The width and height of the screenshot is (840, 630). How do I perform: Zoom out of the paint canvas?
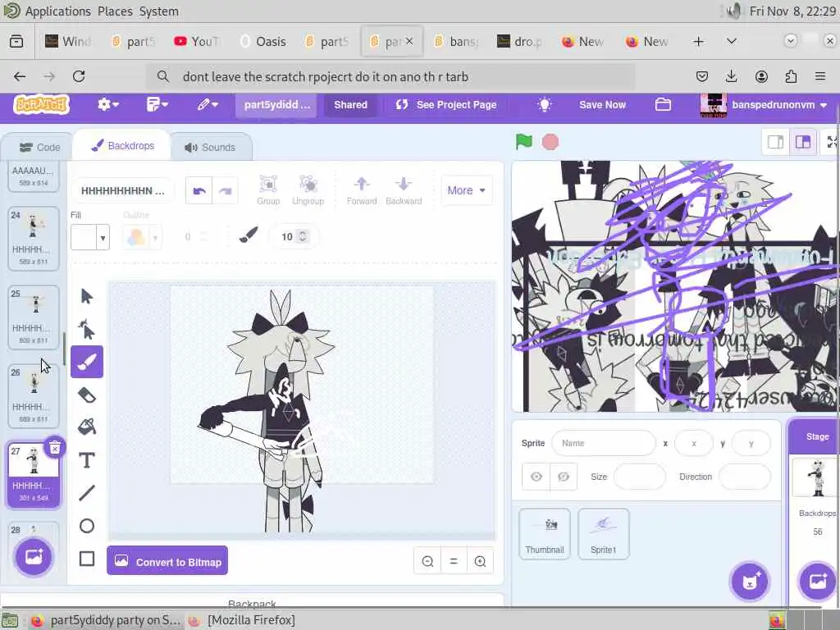(x=427, y=561)
